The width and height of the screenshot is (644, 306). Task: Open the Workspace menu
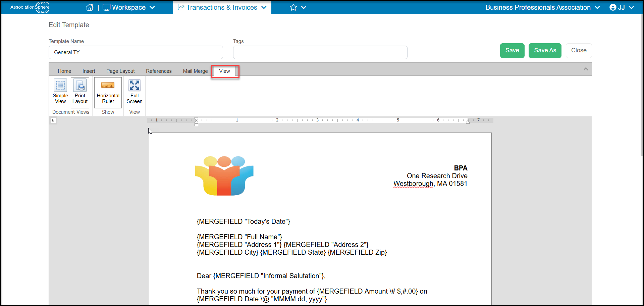129,7
